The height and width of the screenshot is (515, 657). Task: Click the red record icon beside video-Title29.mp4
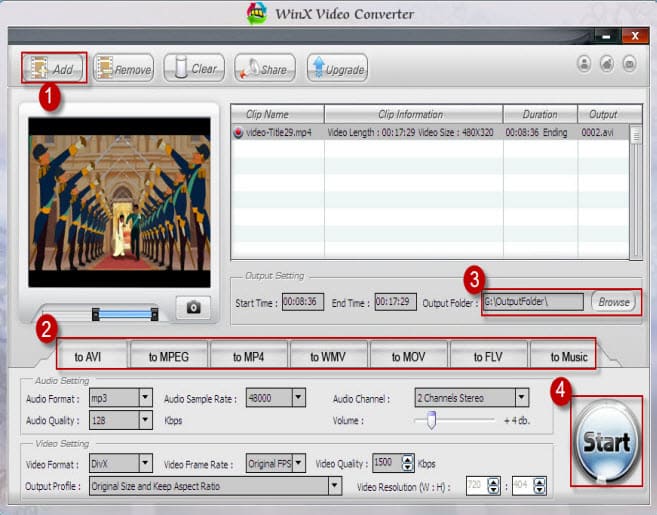click(238, 133)
